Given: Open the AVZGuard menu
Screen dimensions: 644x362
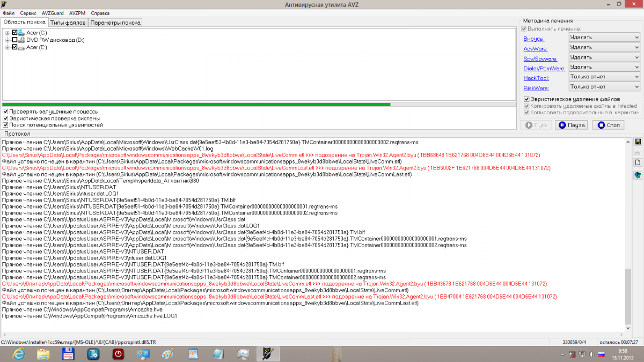Looking at the screenshot, I should click(x=53, y=12).
